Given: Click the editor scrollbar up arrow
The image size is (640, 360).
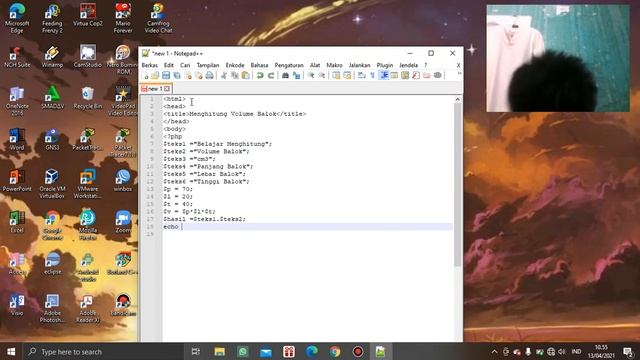Looking at the screenshot, I should coord(458,99).
